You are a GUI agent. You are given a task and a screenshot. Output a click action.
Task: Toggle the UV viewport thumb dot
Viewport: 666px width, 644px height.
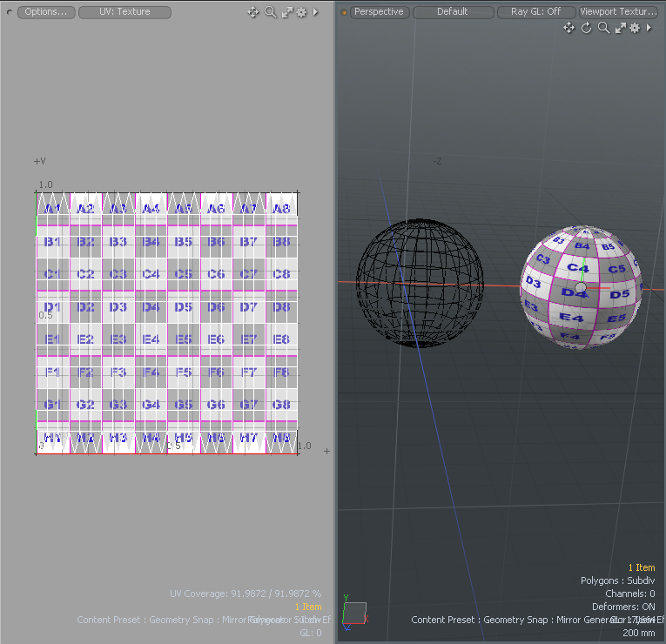(10, 12)
